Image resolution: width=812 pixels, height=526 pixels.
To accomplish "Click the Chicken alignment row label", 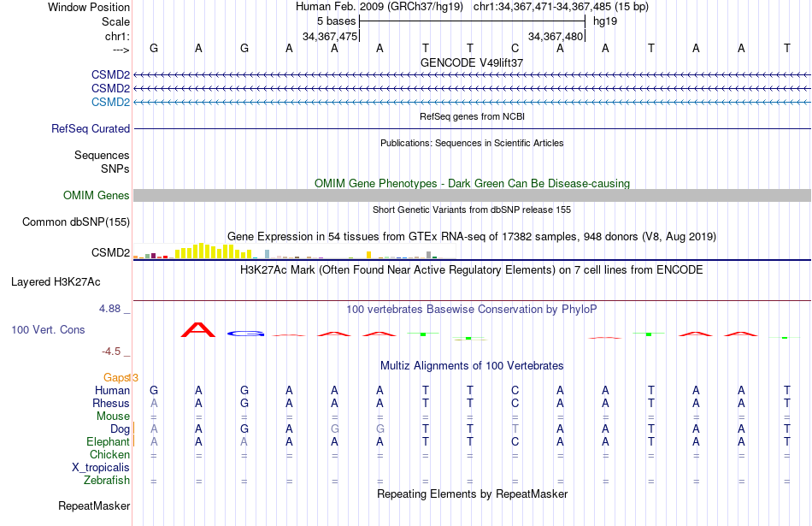I will [109, 454].
